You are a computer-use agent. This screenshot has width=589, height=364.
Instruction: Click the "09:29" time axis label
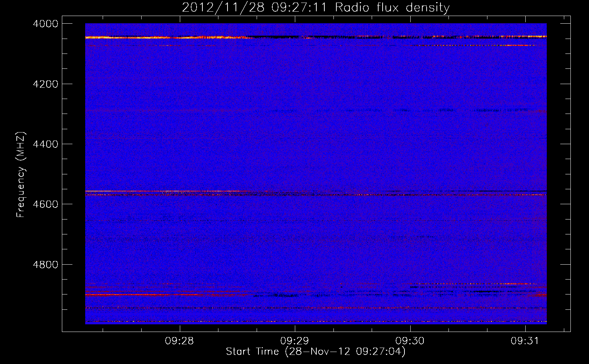[295, 341]
